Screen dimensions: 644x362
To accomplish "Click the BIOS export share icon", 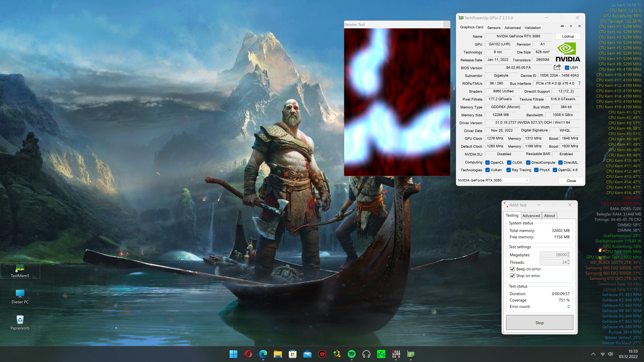I will (x=557, y=67).
